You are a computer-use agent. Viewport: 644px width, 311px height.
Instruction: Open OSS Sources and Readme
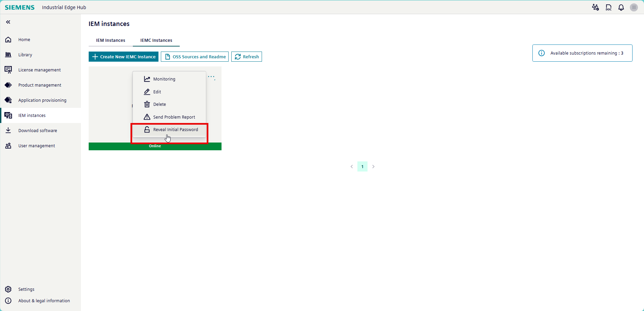[195, 57]
